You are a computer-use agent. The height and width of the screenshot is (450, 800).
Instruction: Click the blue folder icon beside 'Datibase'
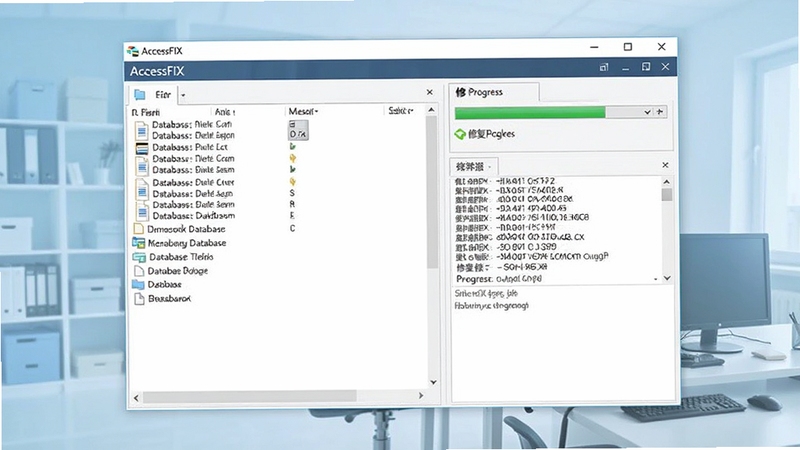[138, 284]
